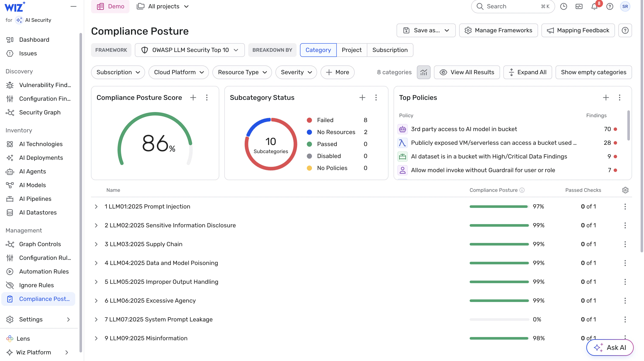This screenshot has height=361, width=644.
Task: Toggle Expand All categories
Action: point(528,72)
